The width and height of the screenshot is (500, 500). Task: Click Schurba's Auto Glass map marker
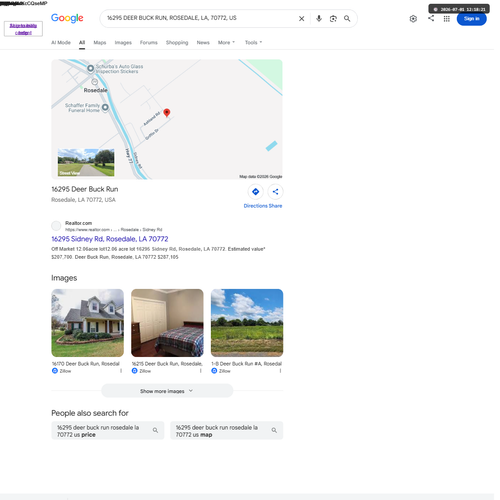pos(90,68)
